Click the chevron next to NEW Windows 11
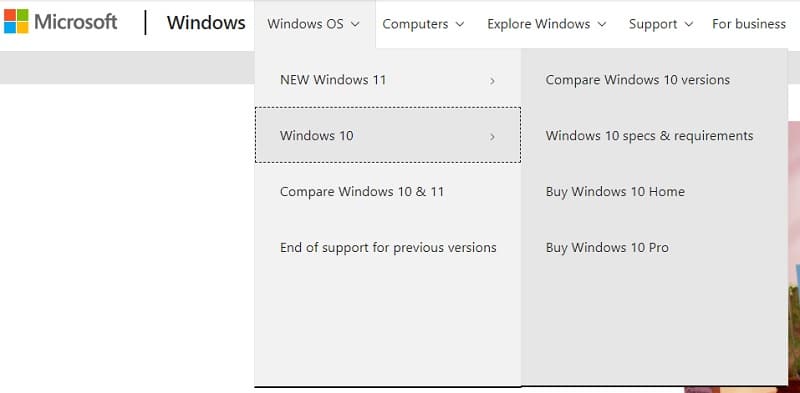This screenshot has width=800, height=393. 492,81
